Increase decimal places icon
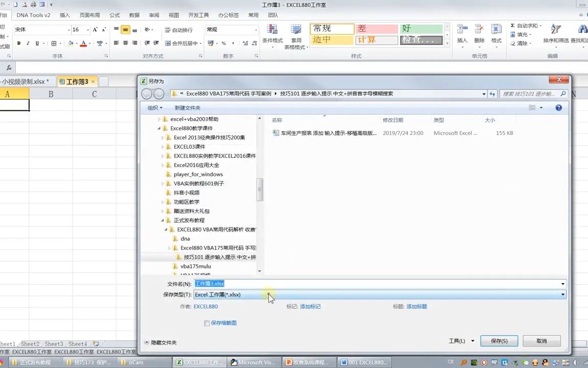The image size is (588, 368). point(245,43)
